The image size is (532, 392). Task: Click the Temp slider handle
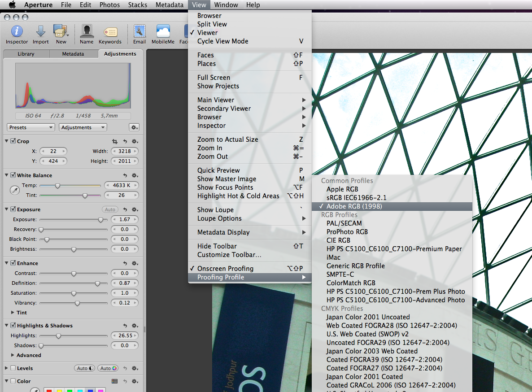click(x=58, y=186)
